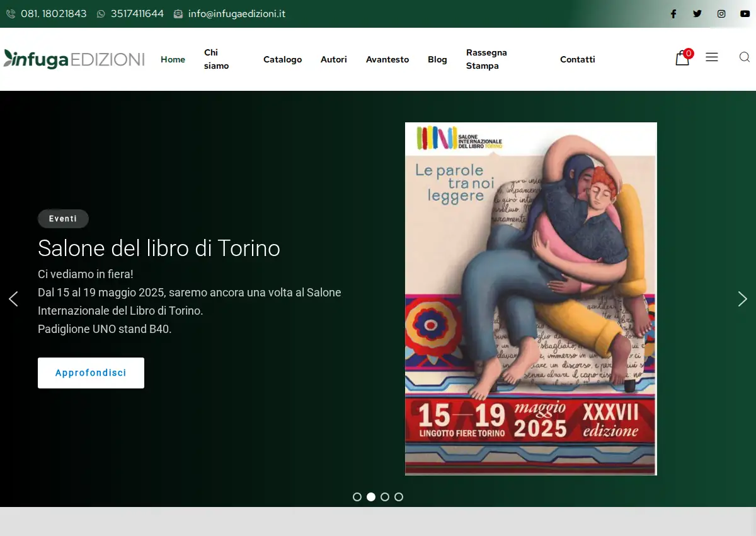This screenshot has width=756, height=536.
Task: Go to next slide arrow
Action: pyautogui.click(x=742, y=299)
